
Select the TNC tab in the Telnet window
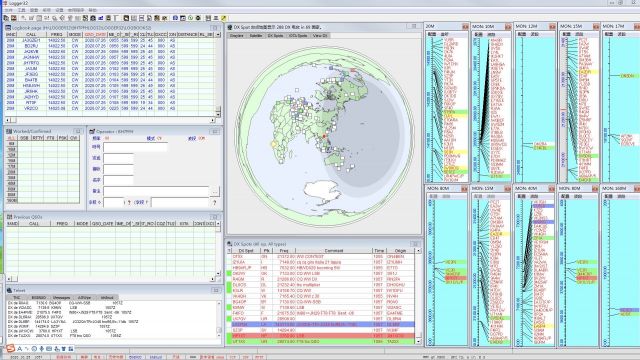tap(16, 298)
